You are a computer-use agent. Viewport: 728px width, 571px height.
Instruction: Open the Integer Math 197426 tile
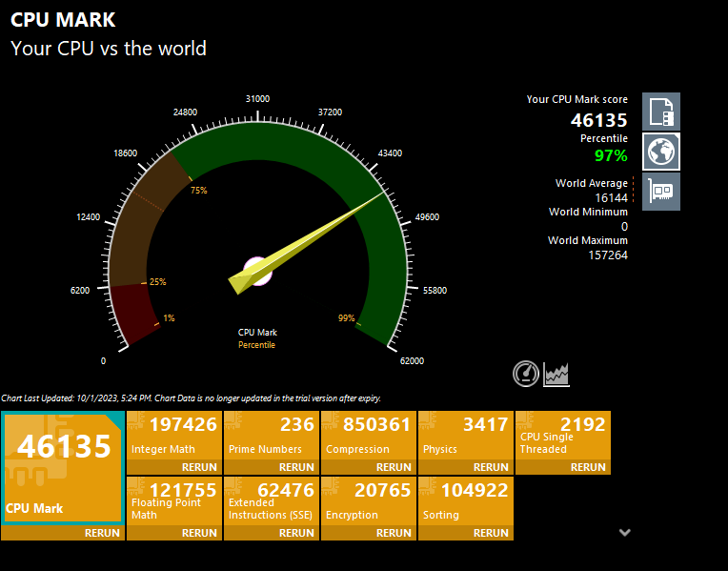[x=174, y=436]
